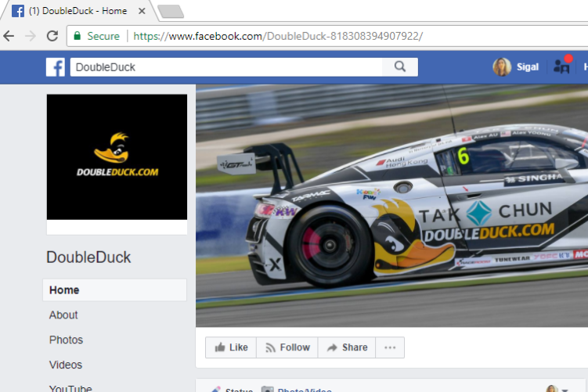
Task: Open a new browser tab
Action: point(171,11)
